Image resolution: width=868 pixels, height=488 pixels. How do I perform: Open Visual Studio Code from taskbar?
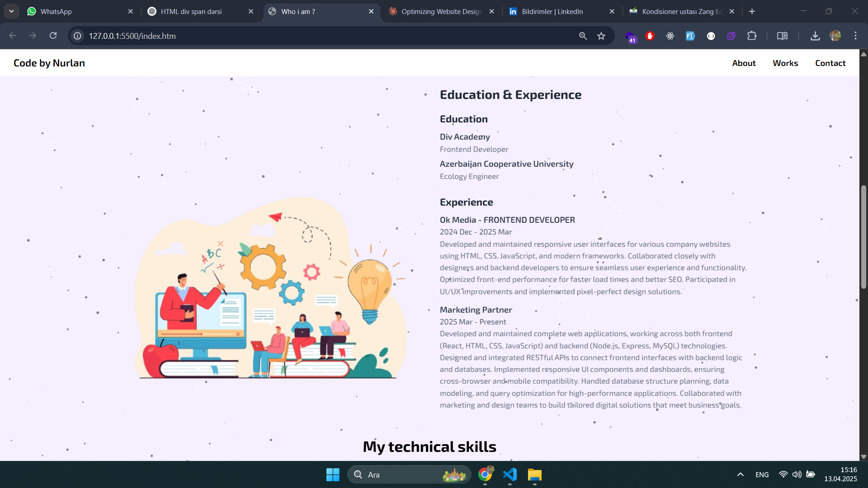click(x=509, y=474)
